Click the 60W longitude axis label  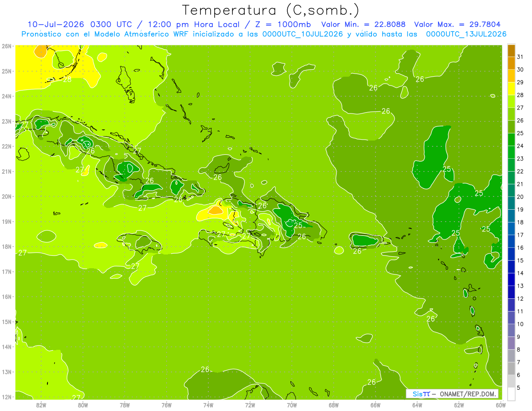click(x=501, y=405)
